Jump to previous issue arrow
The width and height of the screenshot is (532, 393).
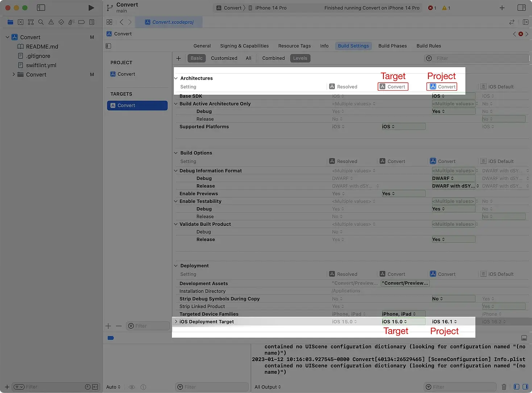514,34
